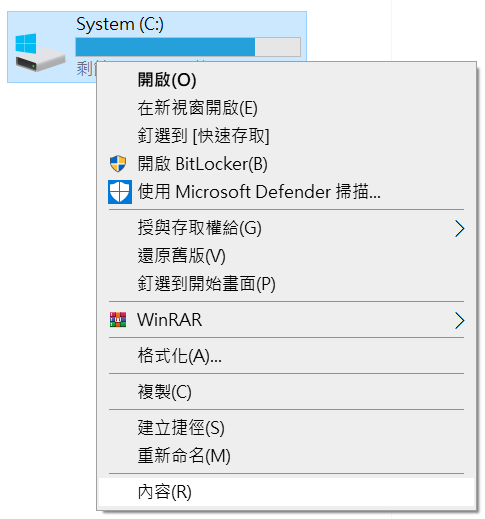The height and width of the screenshot is (519, 485).
Task: Open the WinRAR menu entry
Action: tap(287, 320)
